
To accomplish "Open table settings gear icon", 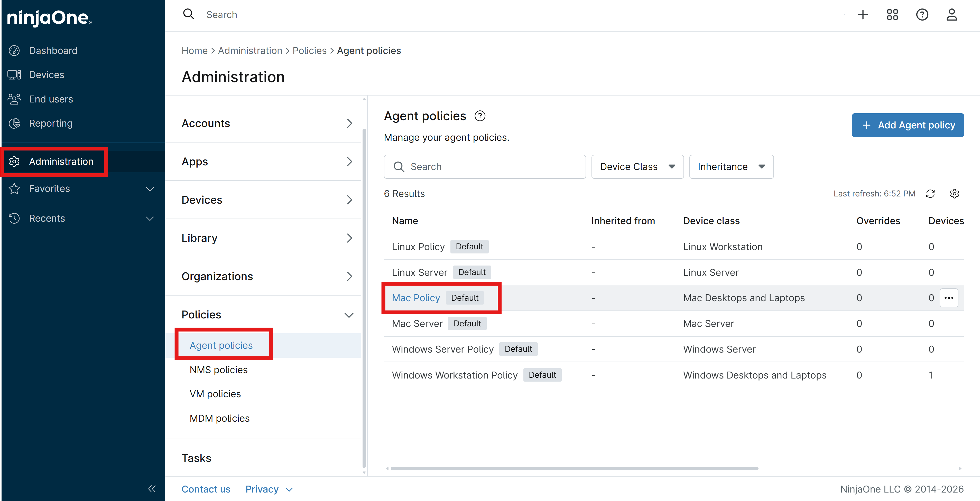I will pos(954,194).
